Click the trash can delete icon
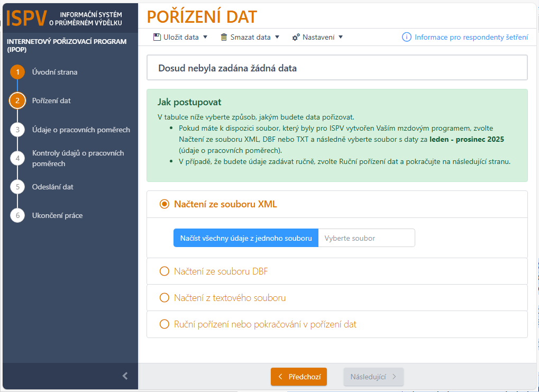This screenshot has width=539, height=392. (x=224, y=37)
